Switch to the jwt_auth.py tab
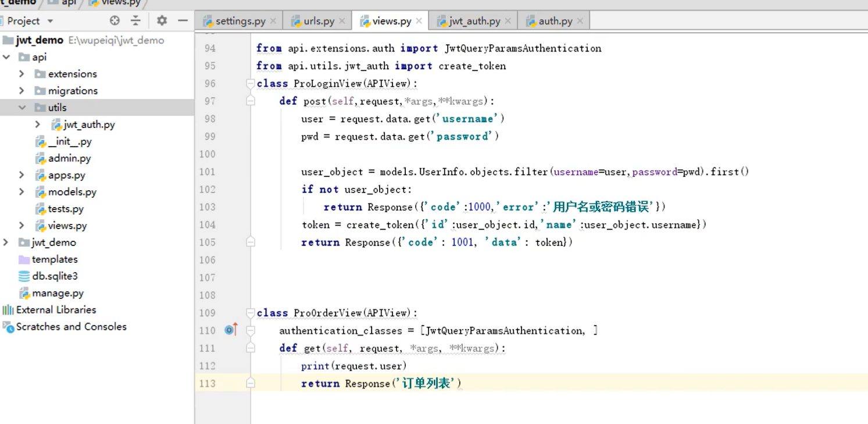Screen dimensions: 868x424 tap(474, 21)
